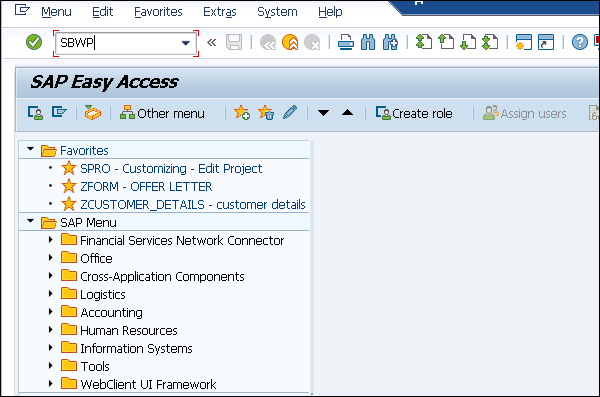Click the Assign users button

coord(525,113)
